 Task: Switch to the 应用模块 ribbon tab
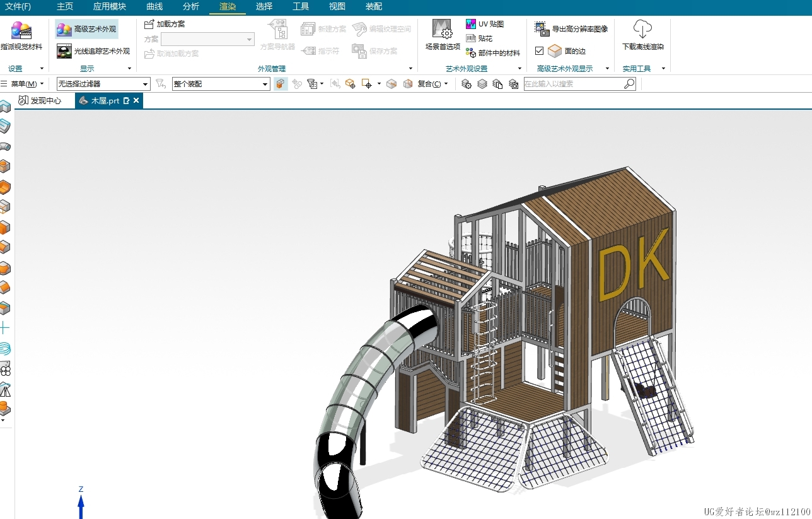110,6
